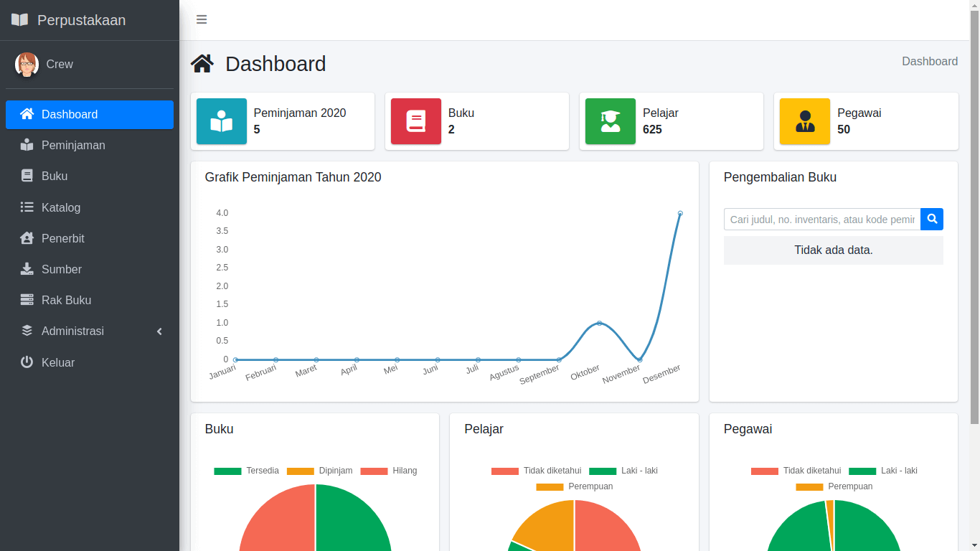The image size is (980, 551).
Task: Click the yellow Pegawai tie-person icon
Action: coord(805,121)
